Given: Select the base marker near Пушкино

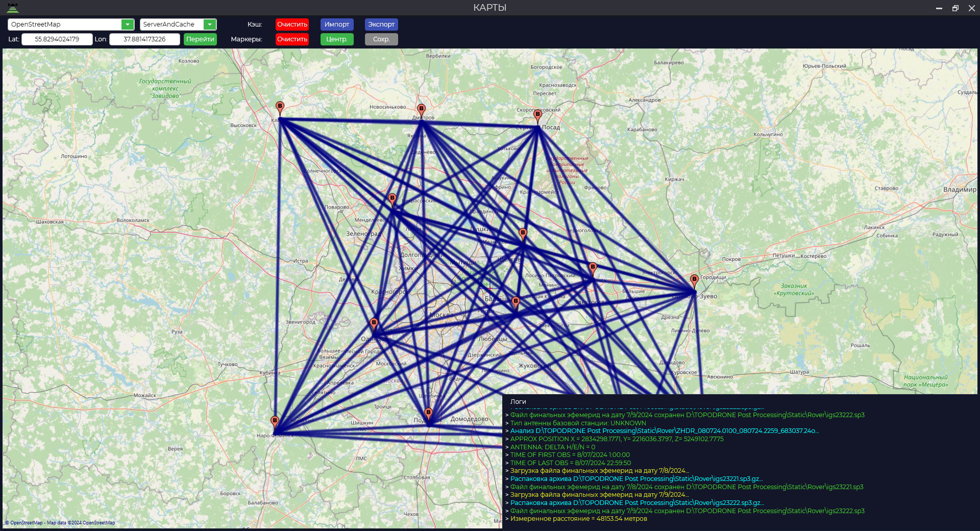Looking at the screenshot, I should point(523,234).
